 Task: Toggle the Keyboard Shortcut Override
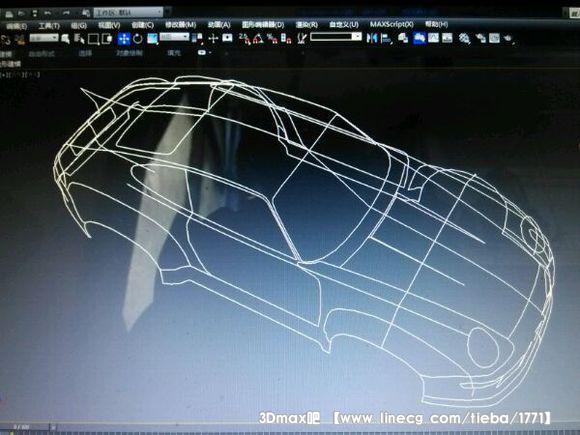click(x=227, y=38)
